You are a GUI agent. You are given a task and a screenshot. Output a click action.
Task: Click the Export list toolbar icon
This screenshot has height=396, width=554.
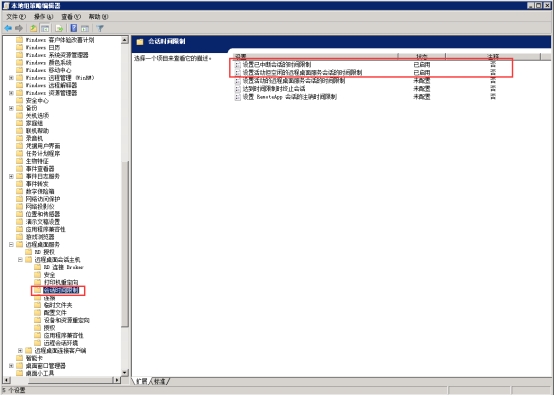(59, 28)
